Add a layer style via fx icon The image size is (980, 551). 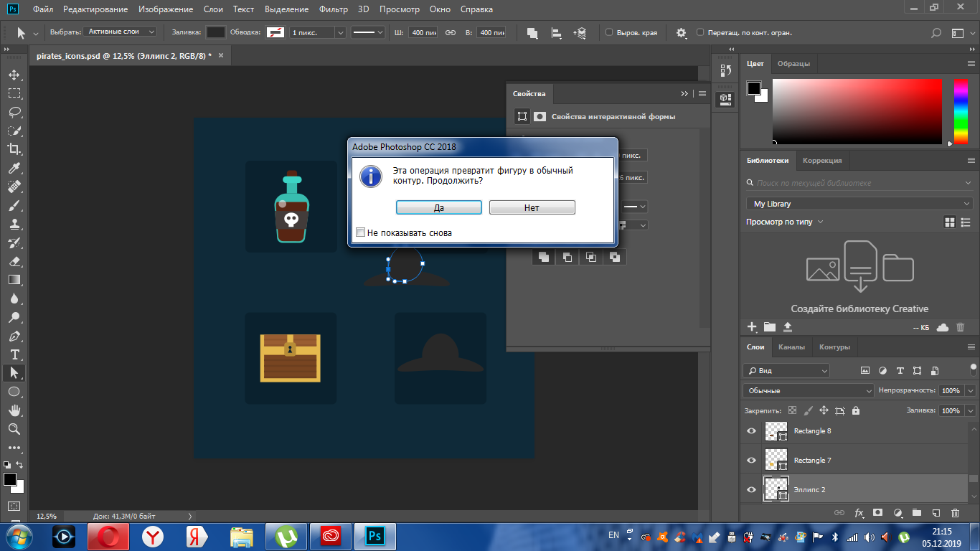[859, 513]
